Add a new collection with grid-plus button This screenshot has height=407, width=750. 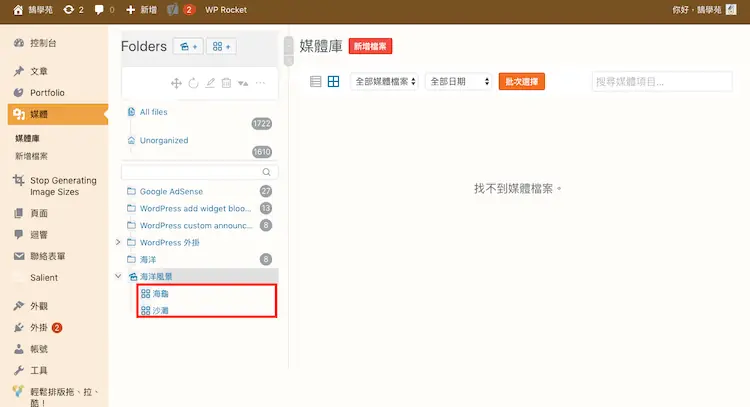221,46
